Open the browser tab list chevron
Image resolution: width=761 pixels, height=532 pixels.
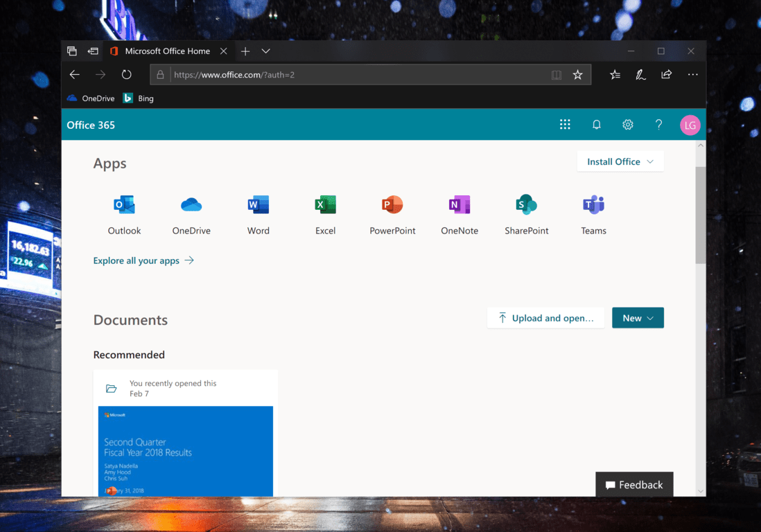coord(267,51)
